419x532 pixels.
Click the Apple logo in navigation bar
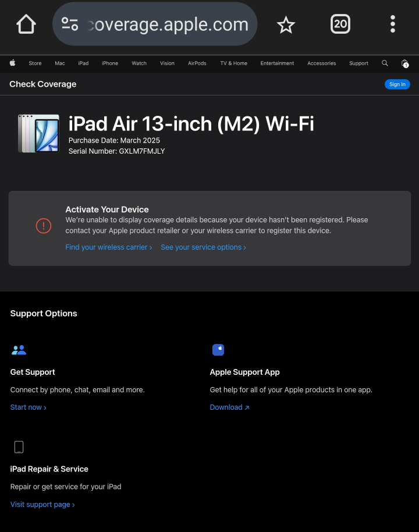13,63
